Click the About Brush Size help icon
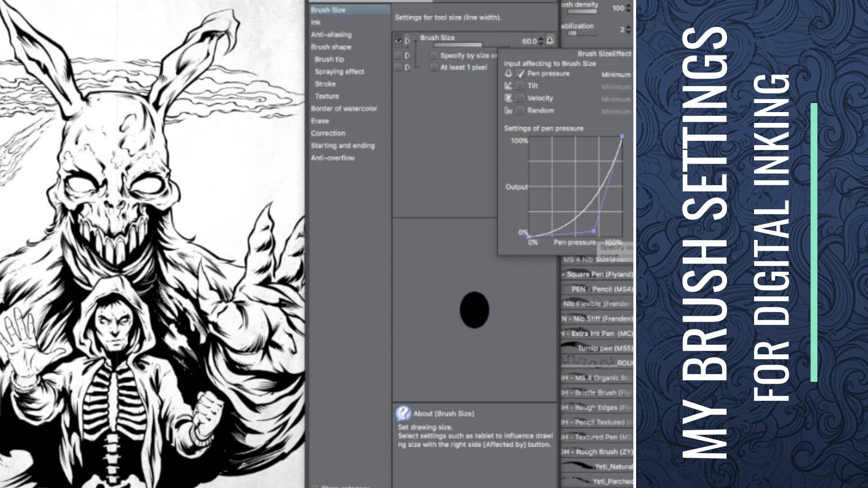Viewport: 868px width, 488px height. click(403, 413)
